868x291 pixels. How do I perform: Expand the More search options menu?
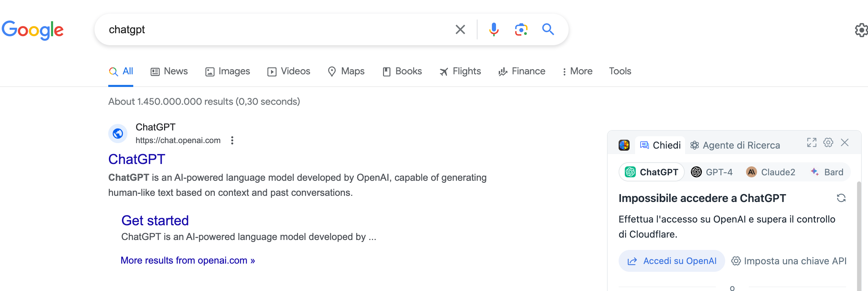click(578, 71)
